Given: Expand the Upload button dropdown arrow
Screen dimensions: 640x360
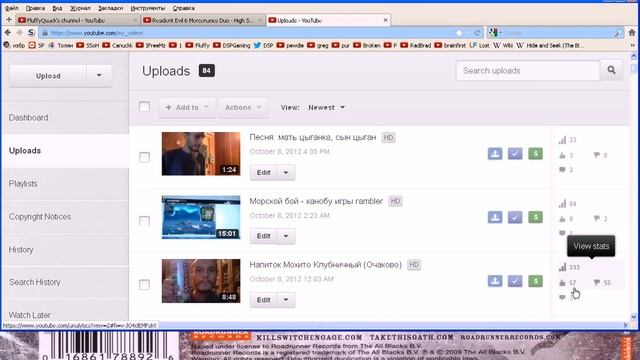Looking at the screenshot, I should tap(99, 76).
